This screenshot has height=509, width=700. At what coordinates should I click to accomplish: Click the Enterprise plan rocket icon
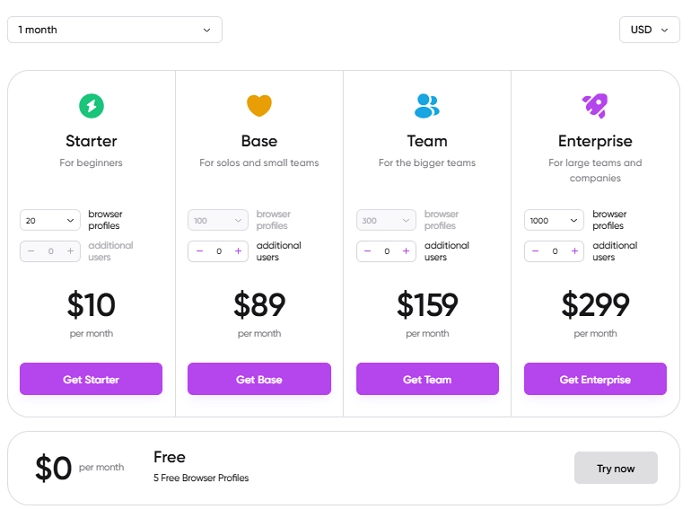click(x=595, y=105)
